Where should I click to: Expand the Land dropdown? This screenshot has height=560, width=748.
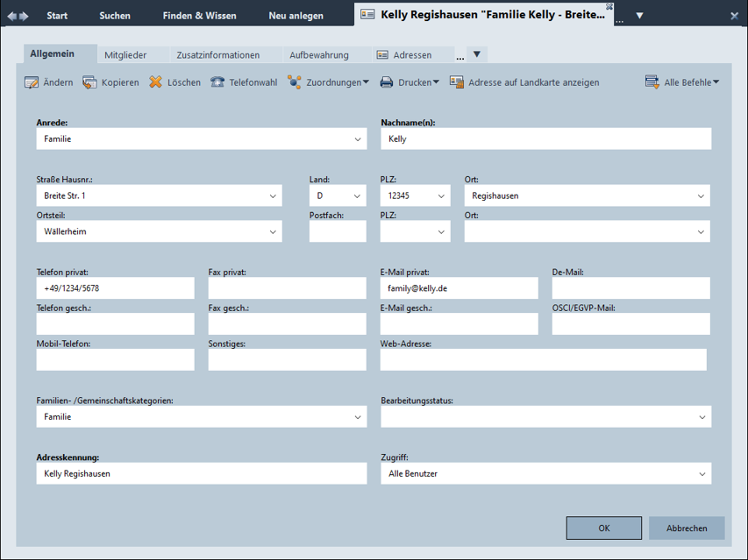pos(358,196)
